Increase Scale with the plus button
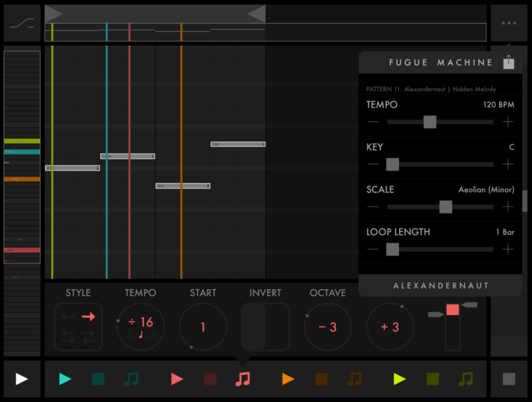 coord(508,207)
